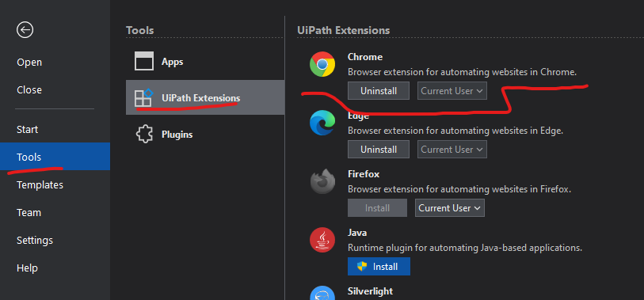644x300 pixels.
Task: Click the Java extension title
Action: pyautogui.click(x=357, y=233)
